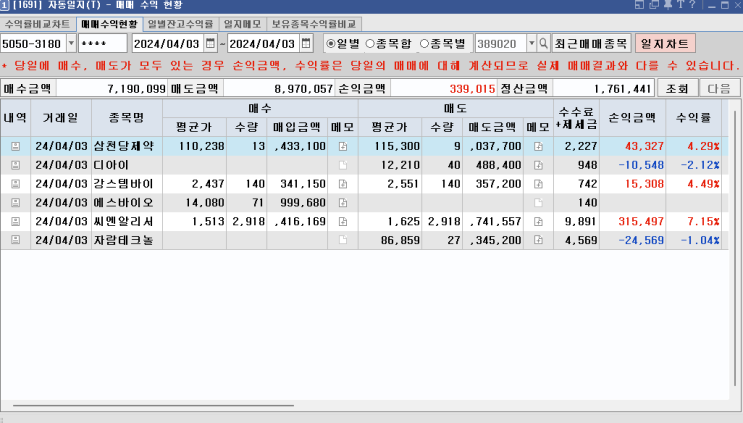Click the vertical scrollbar of the table

point(735,249)
